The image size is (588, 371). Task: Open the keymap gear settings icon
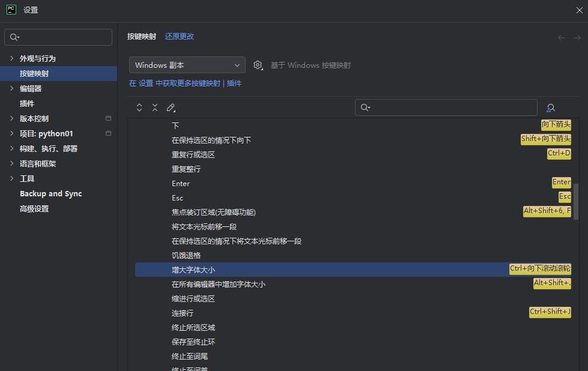tap(258, 65)
